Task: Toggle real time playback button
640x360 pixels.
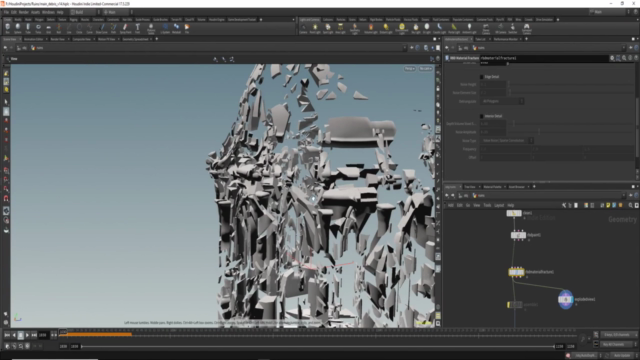Action: [x=7, y=346]
